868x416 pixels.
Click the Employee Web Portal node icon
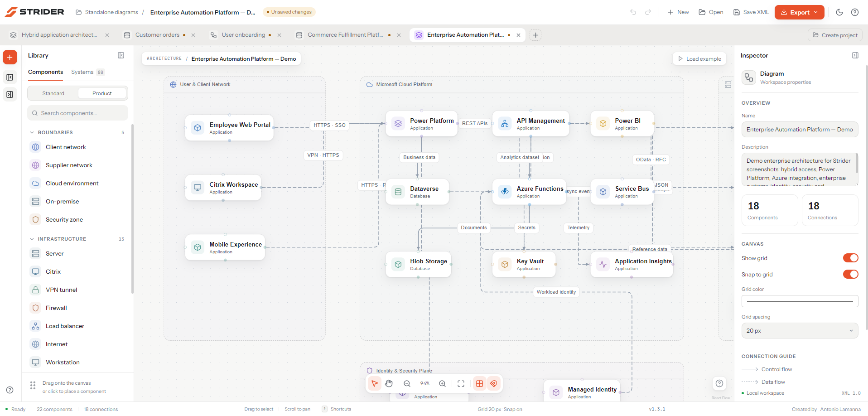pos(198,128)
